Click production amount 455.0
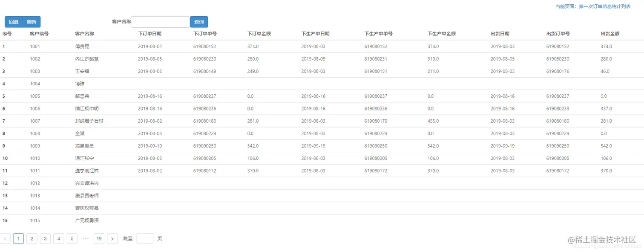The width and height of the screenshot is (644, 252). click(433, 121)
